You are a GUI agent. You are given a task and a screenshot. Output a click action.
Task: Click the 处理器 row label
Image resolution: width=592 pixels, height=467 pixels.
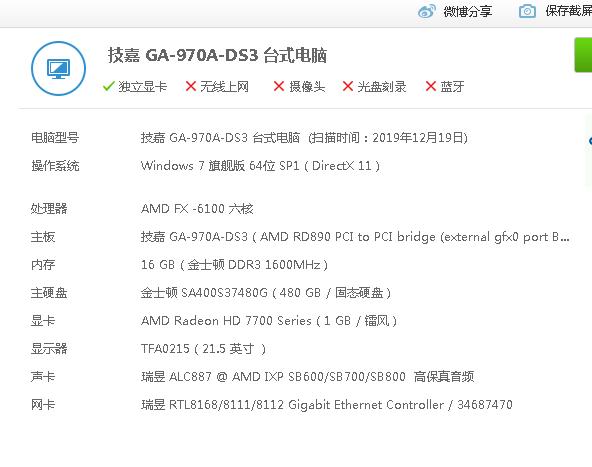coord(49,208)
